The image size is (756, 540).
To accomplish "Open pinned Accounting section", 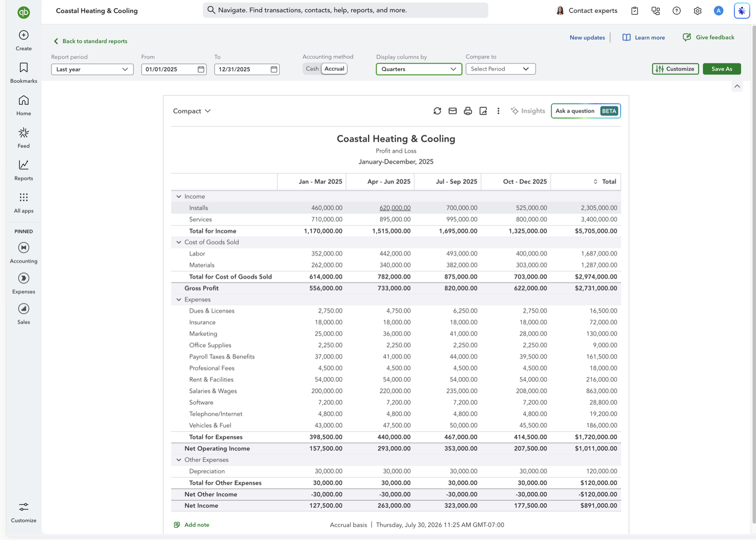I will (24, 253).
